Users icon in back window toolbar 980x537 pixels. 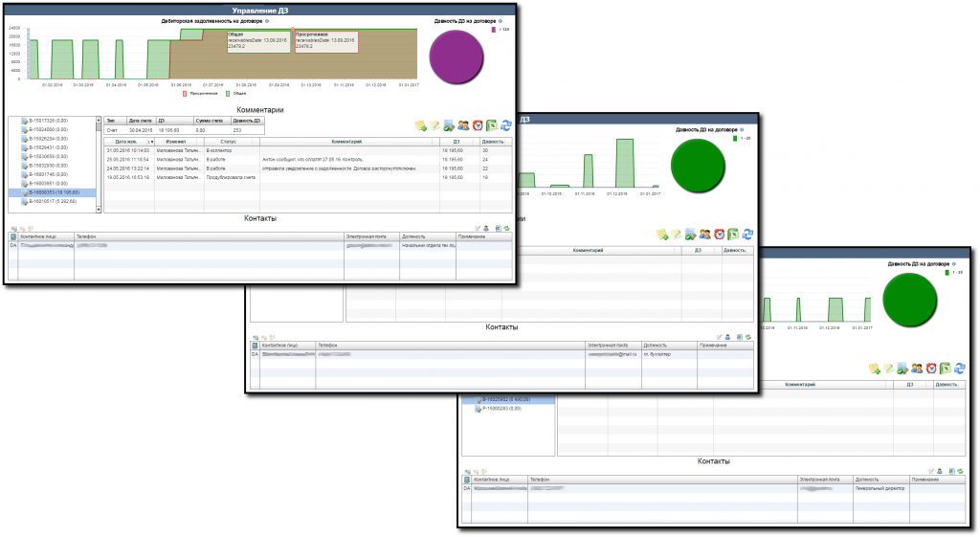pyautogui.click(x=917, y=369)
